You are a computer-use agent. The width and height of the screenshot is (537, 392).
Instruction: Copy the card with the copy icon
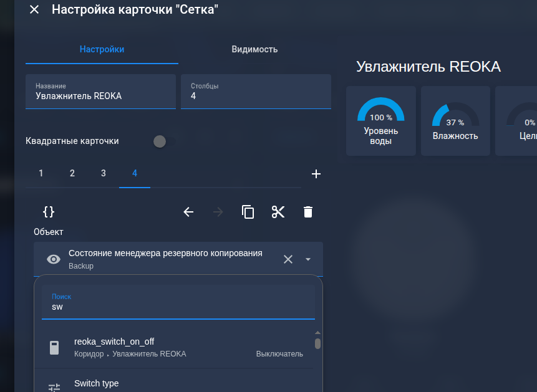[x=248, y=212]
